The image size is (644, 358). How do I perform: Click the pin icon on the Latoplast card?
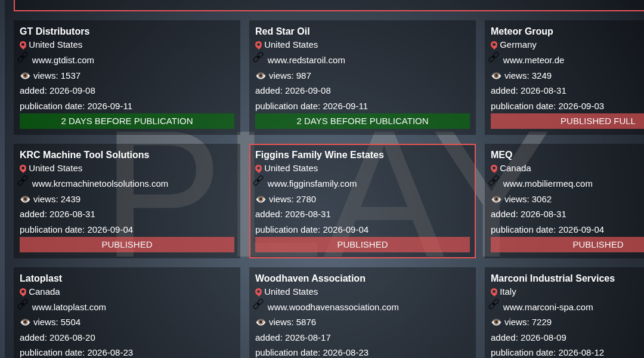point(23,292)
